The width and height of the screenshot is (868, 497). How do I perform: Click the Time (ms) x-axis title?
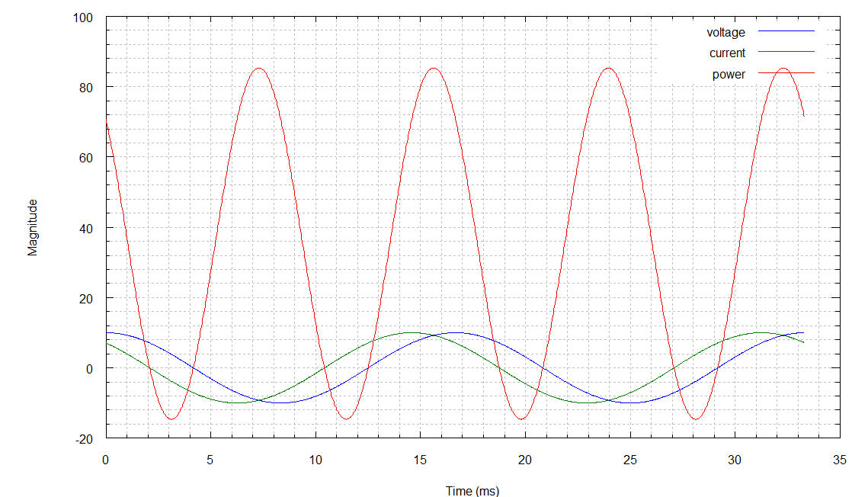(x=472, y=491)
